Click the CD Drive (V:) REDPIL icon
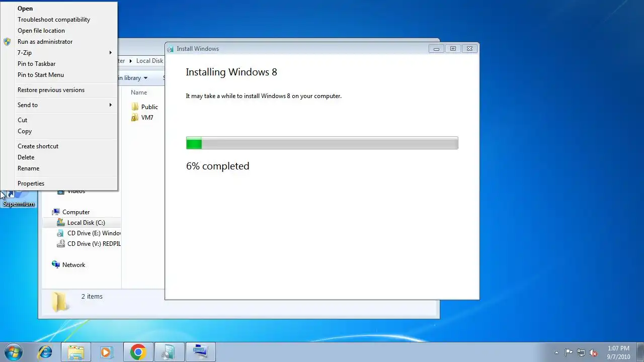The width and height of the screenshot is (644, 362). pyautogui.click(x=61, y=243)
